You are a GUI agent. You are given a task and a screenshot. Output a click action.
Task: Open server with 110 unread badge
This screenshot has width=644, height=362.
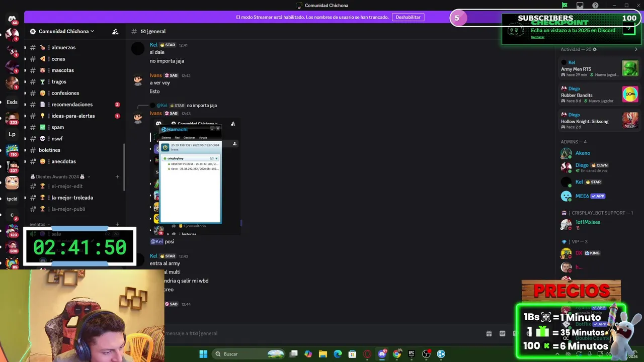click(12, 150)
